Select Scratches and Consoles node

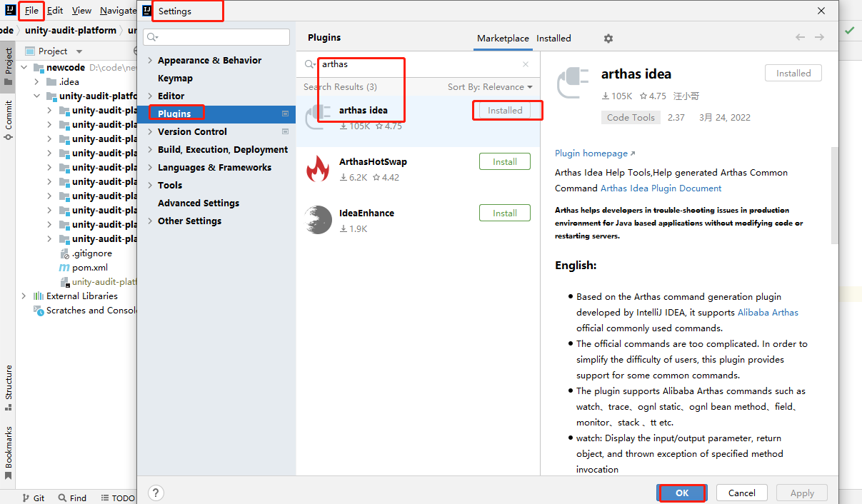(x=84, y=311)
